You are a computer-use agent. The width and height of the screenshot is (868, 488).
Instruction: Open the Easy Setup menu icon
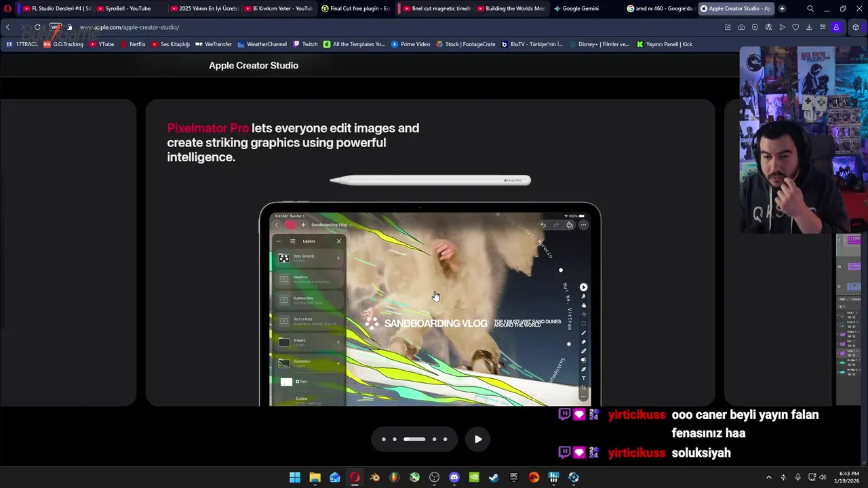823,27
